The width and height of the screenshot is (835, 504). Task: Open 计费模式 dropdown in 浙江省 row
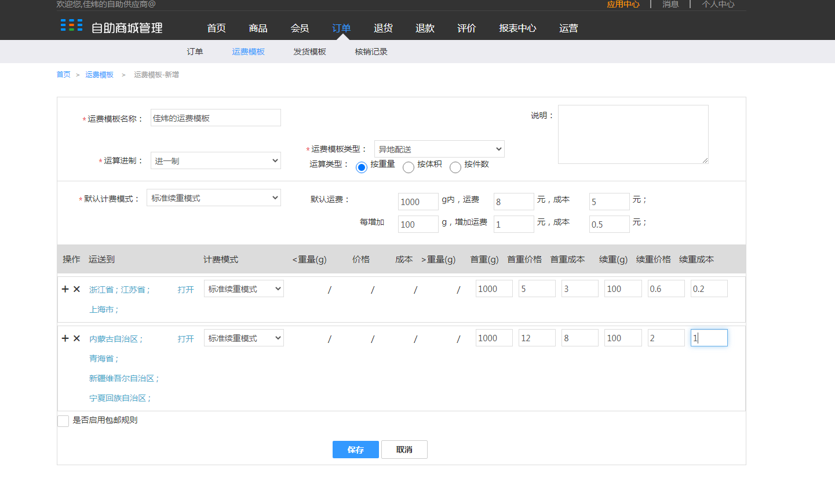click(x=244, y=288)
